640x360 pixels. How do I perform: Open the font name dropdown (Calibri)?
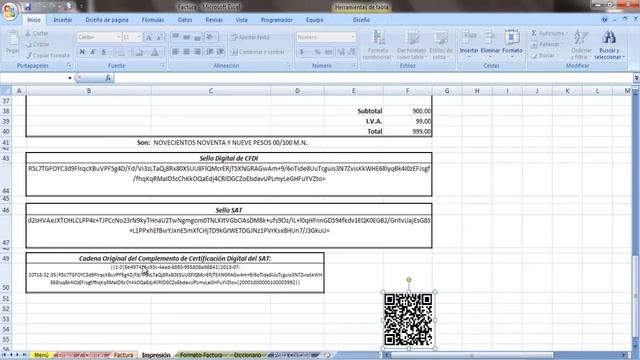[x=118, y=37]
